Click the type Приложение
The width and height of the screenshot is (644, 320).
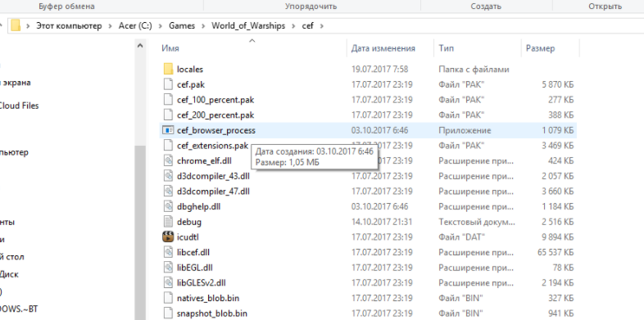point(465,130)
